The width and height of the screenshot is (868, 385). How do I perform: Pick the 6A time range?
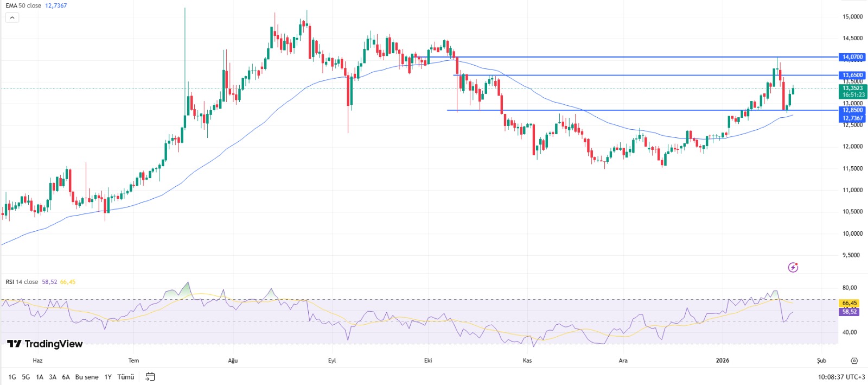66,377
